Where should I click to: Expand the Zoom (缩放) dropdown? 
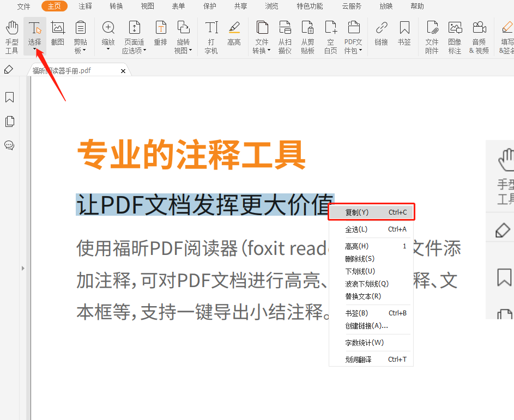pos(108,50)
